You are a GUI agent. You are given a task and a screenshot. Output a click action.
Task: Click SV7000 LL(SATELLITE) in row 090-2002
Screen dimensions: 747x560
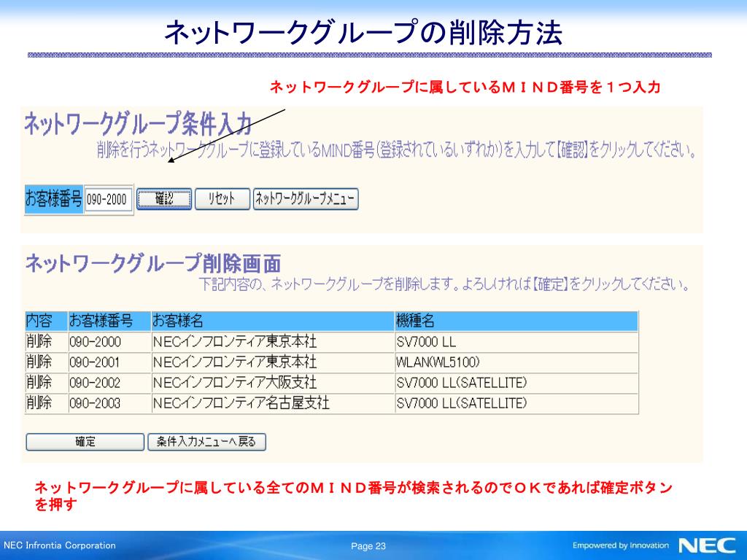(516, 383)
